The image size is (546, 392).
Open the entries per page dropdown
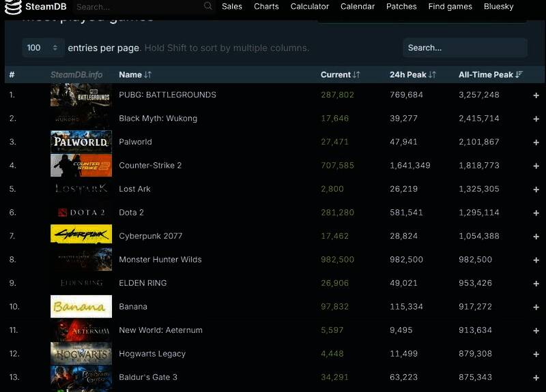(x=43, y=48)
